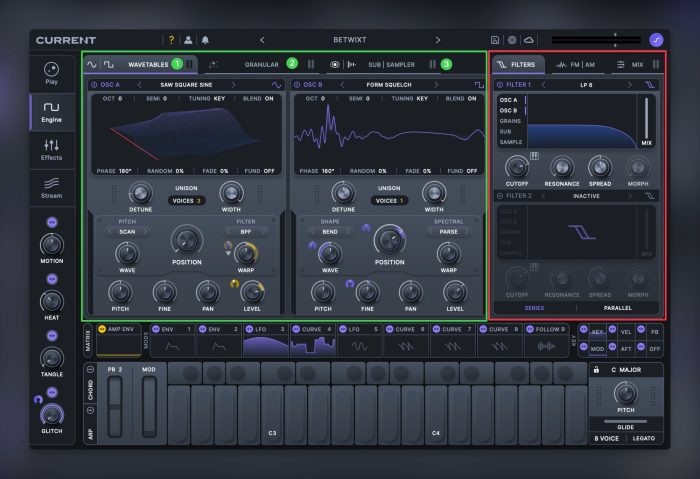The image size is (700, 479).
Task: Open the MATRIX panel
Action: coord(88,340)
